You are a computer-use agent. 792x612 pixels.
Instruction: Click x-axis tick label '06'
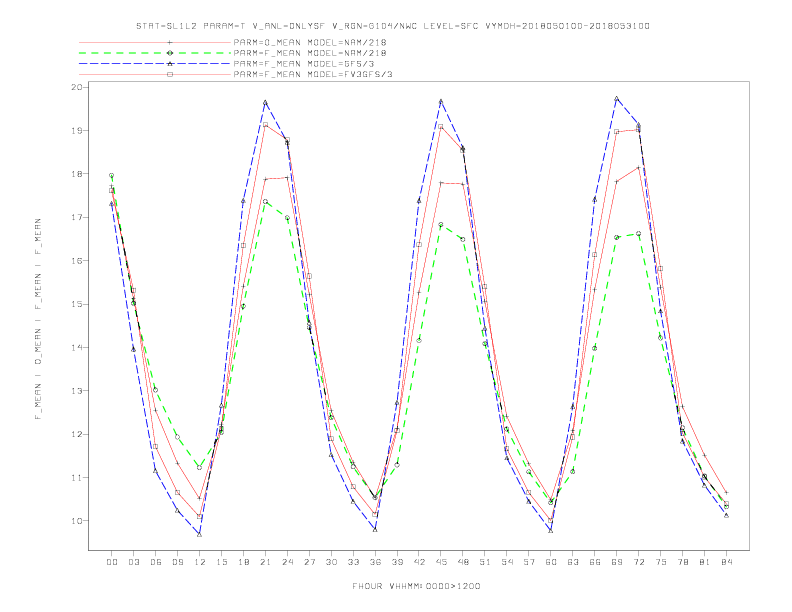pos(156,562)
